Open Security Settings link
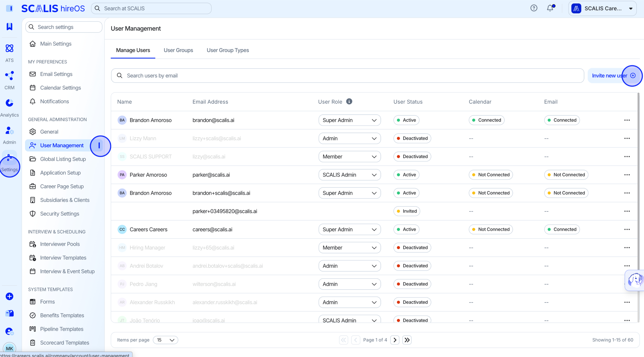 point(60,214)
